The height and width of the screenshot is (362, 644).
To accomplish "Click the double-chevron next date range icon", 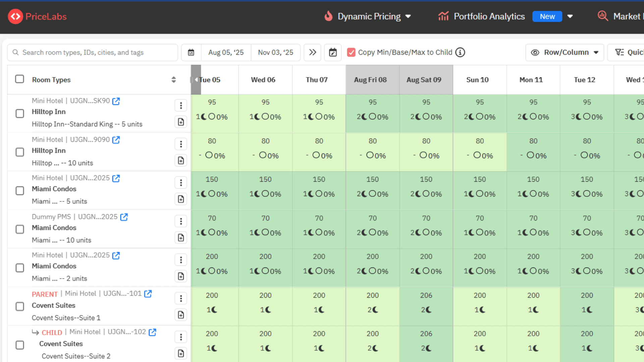I will (x=312, y=52).
